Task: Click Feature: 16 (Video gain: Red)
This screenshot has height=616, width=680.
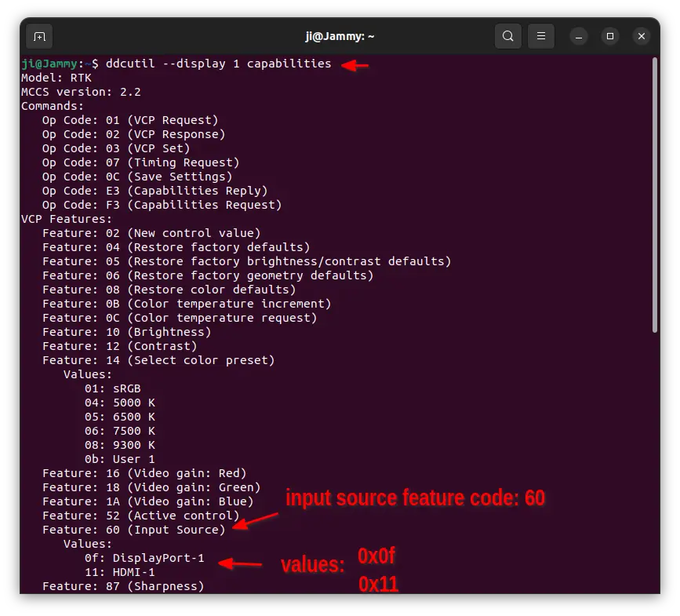Action: (144, 473)
